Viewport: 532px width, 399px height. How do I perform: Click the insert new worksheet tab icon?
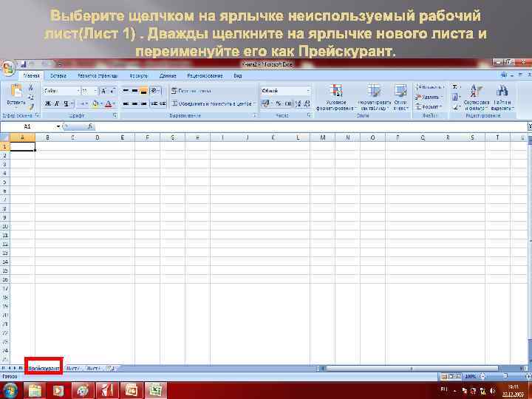click(109, 368)
